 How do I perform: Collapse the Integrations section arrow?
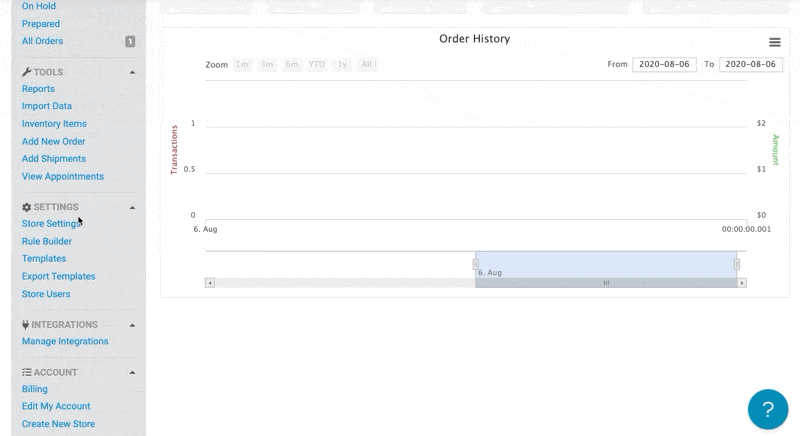click(132, 325)
